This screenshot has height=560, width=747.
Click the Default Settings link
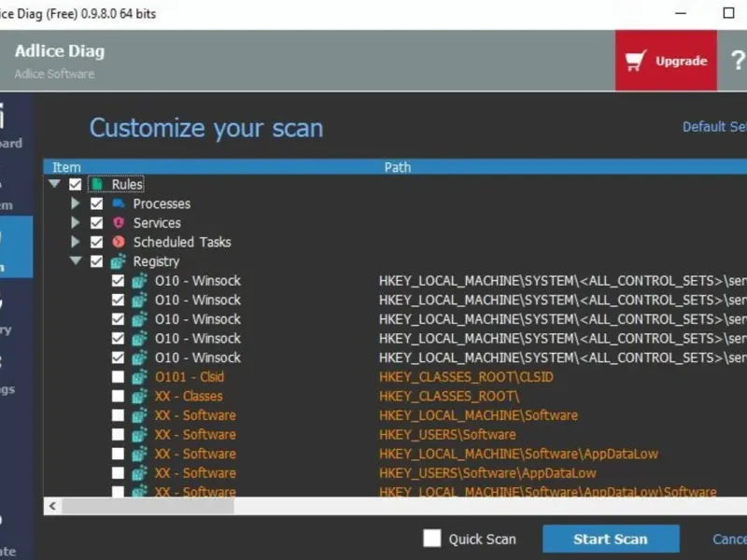714,127
